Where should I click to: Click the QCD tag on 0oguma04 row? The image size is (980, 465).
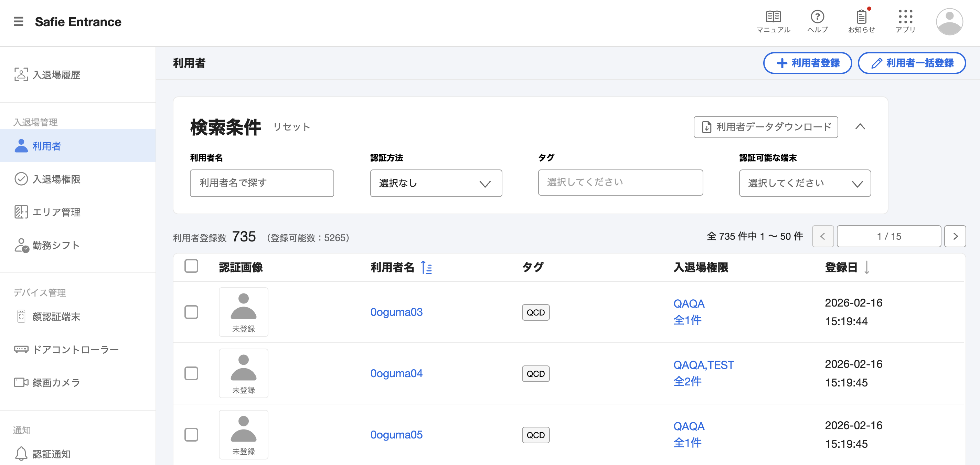pyautogui.click(x=536, y=374)
